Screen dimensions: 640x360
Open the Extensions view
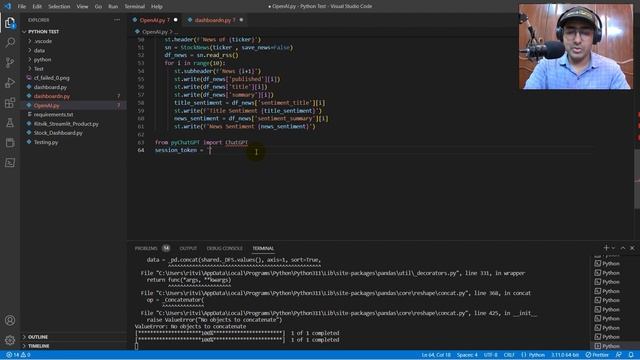(10, 102)
